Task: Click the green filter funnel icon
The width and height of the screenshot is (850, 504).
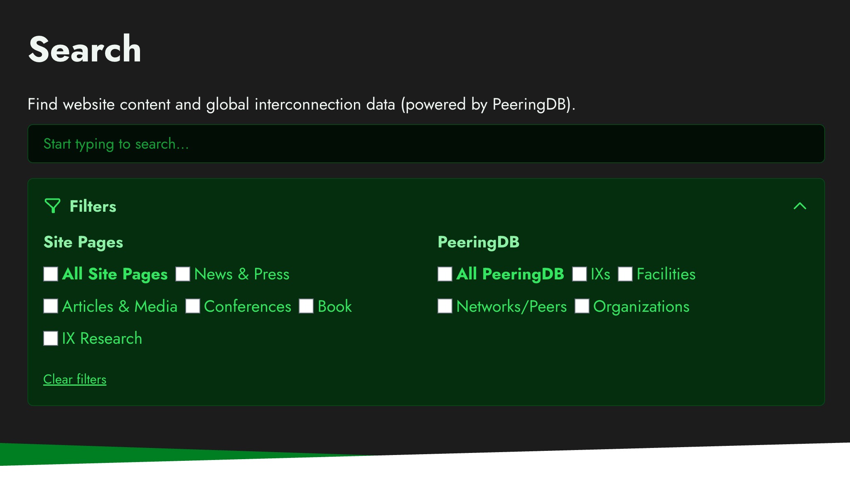Action: (x=52, y=206)
